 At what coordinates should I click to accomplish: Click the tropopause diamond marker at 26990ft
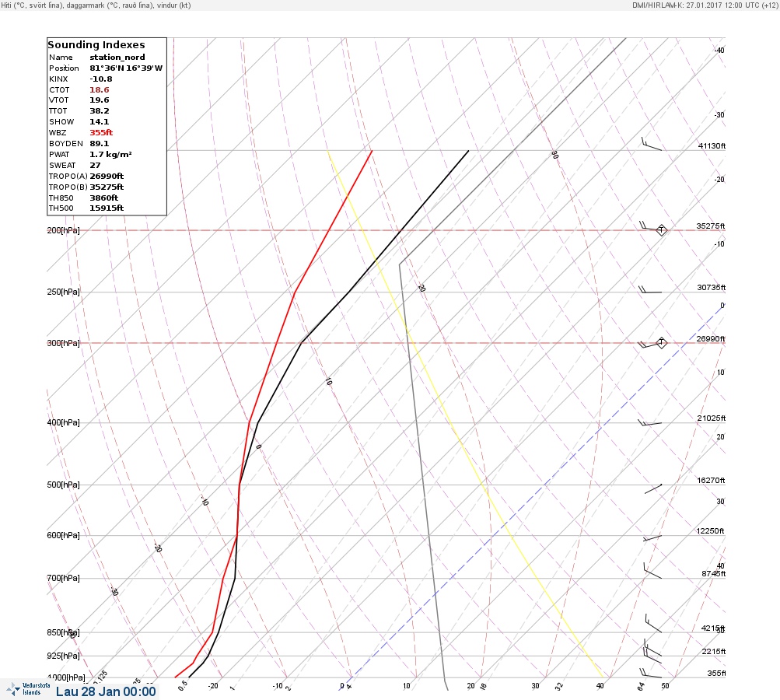coord(661,342)
